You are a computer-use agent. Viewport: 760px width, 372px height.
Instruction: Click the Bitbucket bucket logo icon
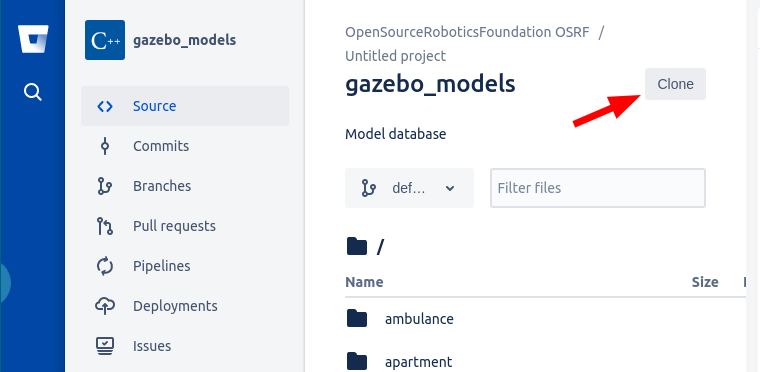pos(33,39)
